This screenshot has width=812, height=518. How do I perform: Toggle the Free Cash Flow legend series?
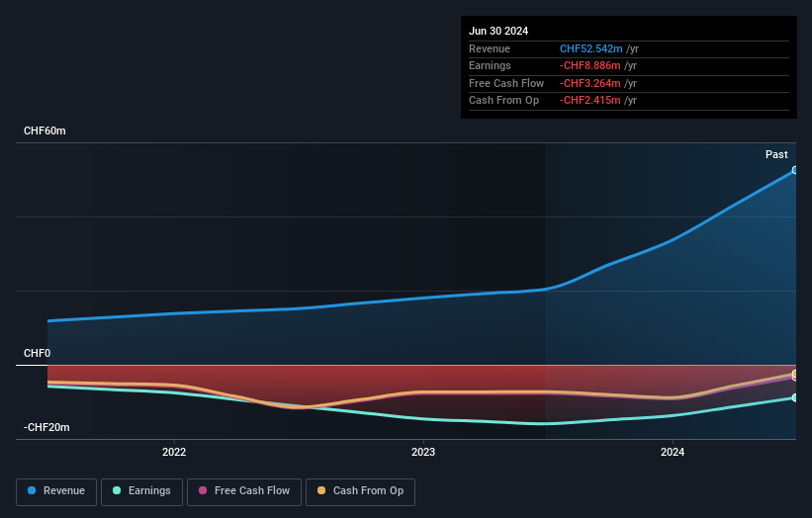pyautogui.click(x=244, y=491)
